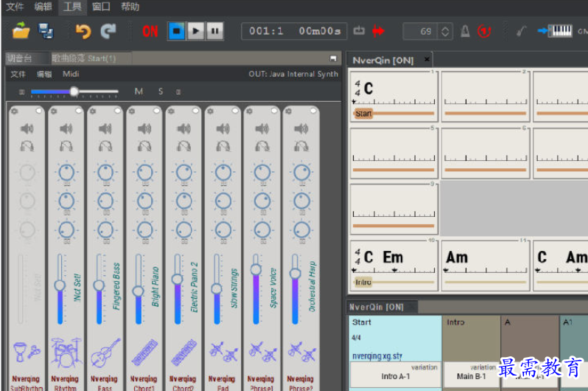
Task: Click the Phrase1 strings instrument icon
Action: tap(262, 353)
